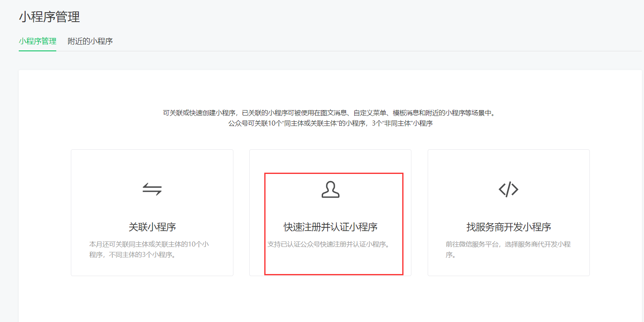Click the code brackets icon above 找服务商开发小程序
The image size is (644, 322).
pyautogui.click(x=509, y=189)
